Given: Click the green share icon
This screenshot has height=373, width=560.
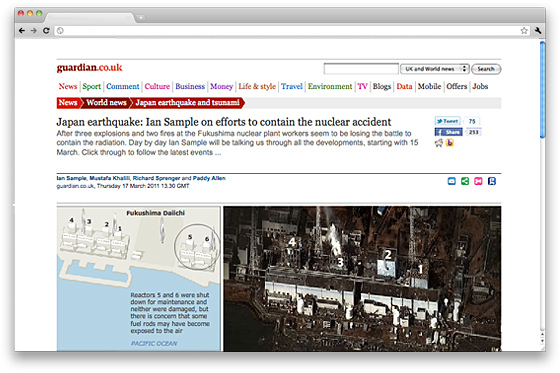Looking at the screenshot, I should click(x=465, y=181).
